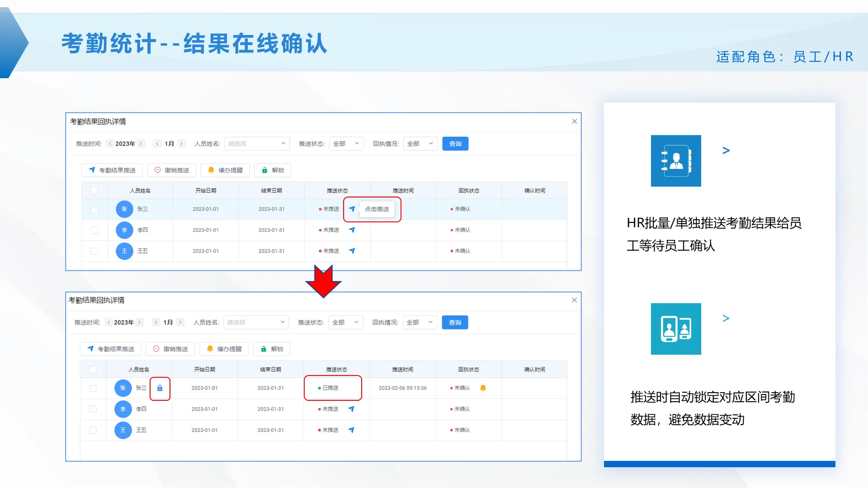Screen dimensions: 868x488
Task: Open 推送状态 dropdown in bottom dialog
Action: (345, 322)
